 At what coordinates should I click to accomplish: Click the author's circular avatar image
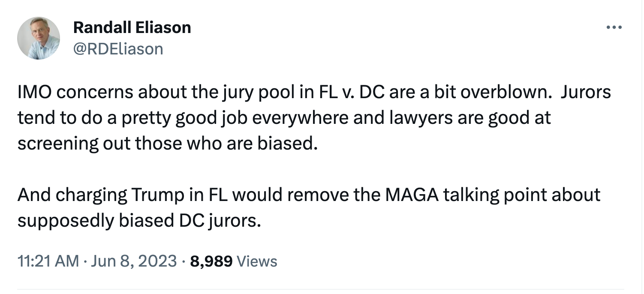coord(38,38)
